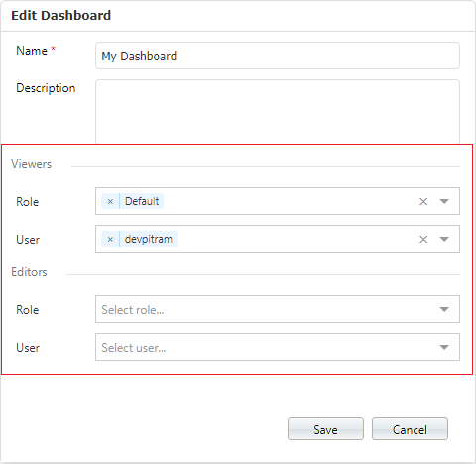Expand the Viewers Role dropdown arrow
476x464 pixels.
click(x=444, y=201)
